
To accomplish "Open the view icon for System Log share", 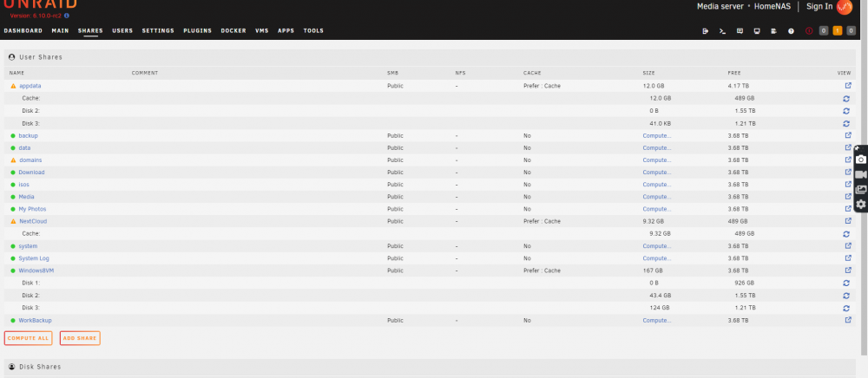I will click(847, 258).
